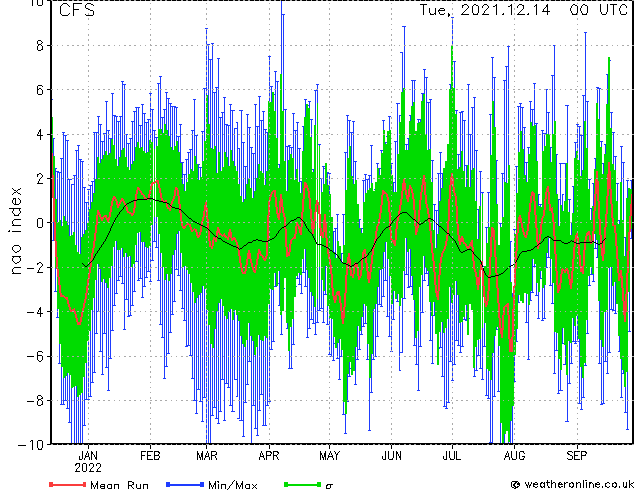Click the red Mean Run legend line
Screen dimensions: 634x490
(68, 484)
